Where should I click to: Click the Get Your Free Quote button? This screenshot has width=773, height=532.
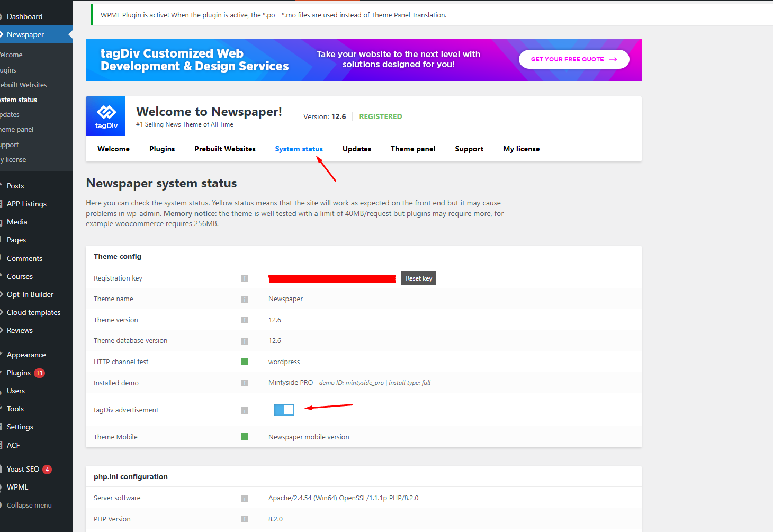pyautogui.click(x=574, y=59)
